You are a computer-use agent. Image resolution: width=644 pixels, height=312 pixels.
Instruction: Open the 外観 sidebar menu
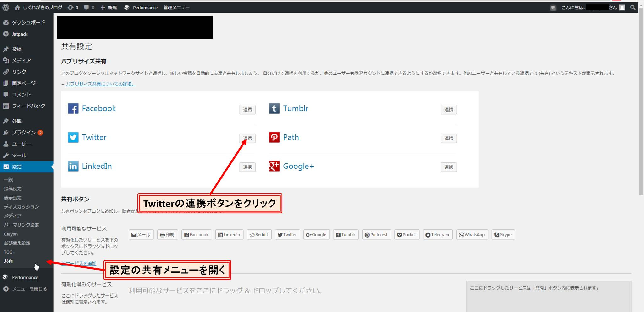pyautogui.click(x=27, y=121)
